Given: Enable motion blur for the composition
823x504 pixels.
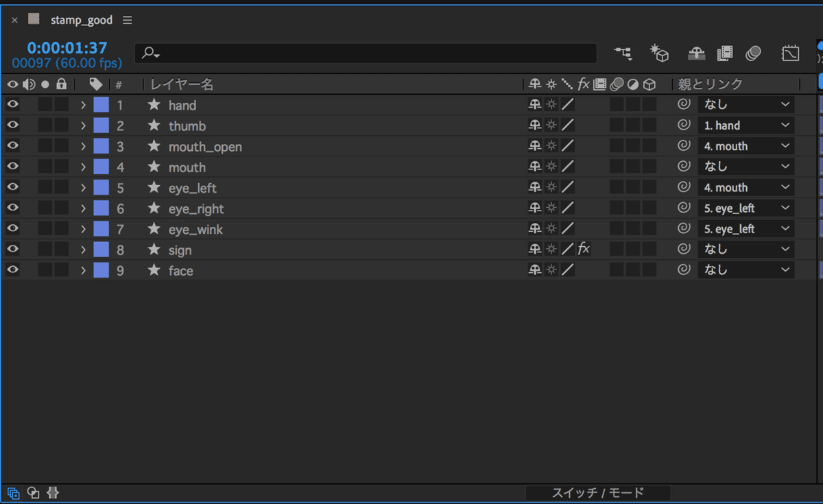Looking at the screenshot, I should tap(753, 53).
